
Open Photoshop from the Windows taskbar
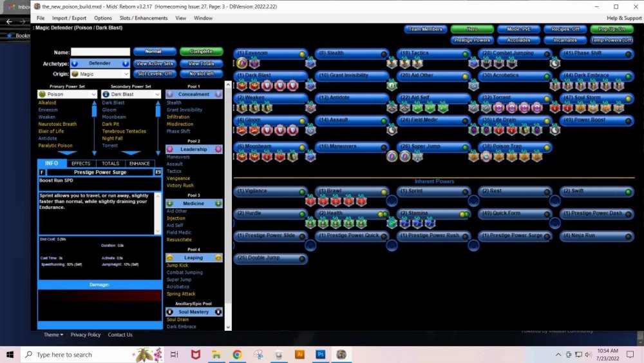(320, 355)
